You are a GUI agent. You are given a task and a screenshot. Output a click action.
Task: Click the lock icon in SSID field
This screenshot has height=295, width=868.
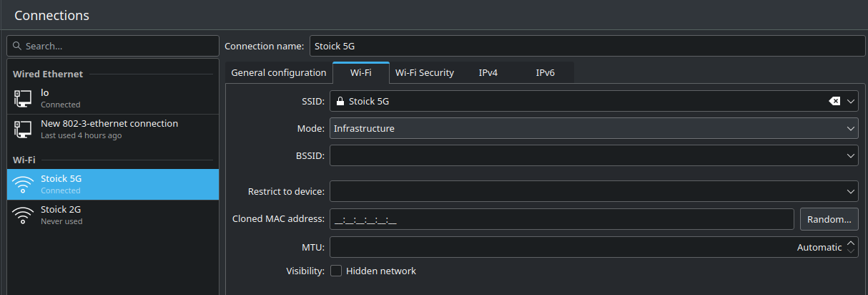point(340,102)
